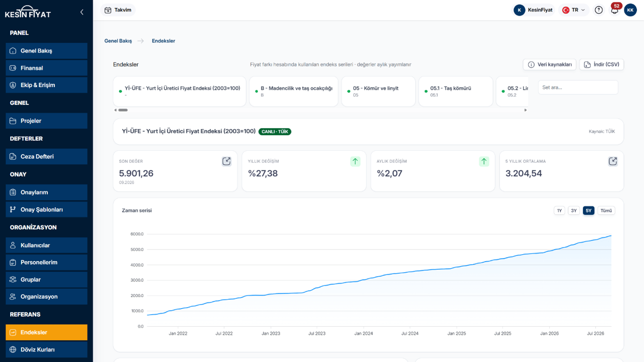Open Gruplar in the sidebar
644x362 pixels.
pyautogui.click(x=46, y=280)
